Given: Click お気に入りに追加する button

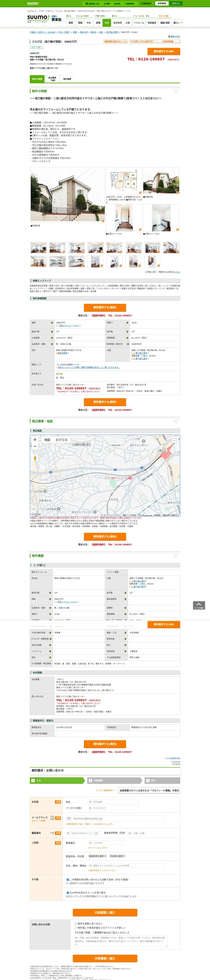Looking at the screenshot, I should pyautogui.click(x=142, y=41).
